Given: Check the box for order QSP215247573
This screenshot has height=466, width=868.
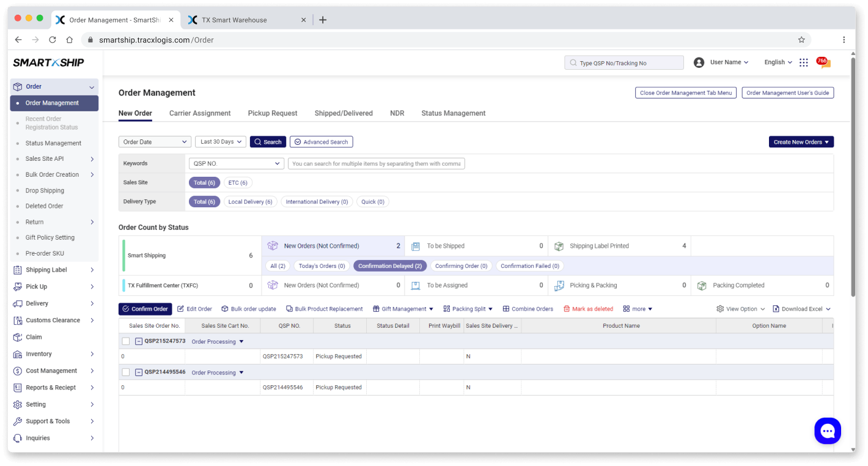Looking at the screenshot, I should (126, 341).
